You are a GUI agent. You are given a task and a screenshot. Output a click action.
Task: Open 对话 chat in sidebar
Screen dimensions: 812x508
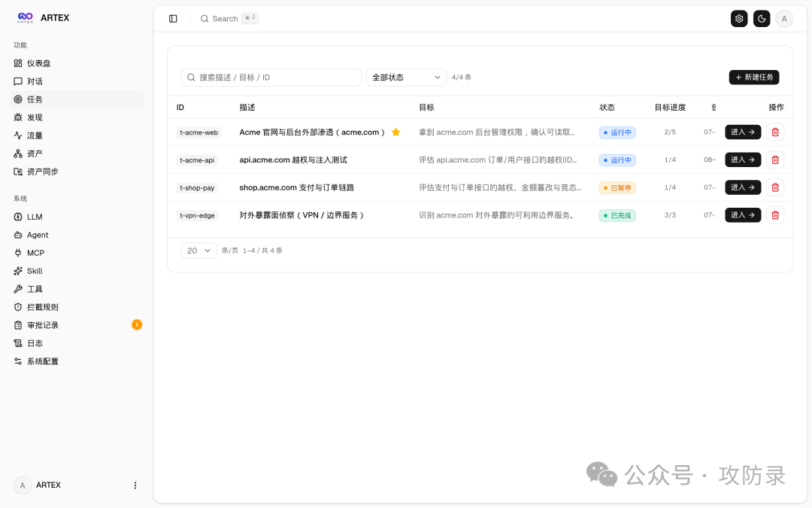point(76,81)
